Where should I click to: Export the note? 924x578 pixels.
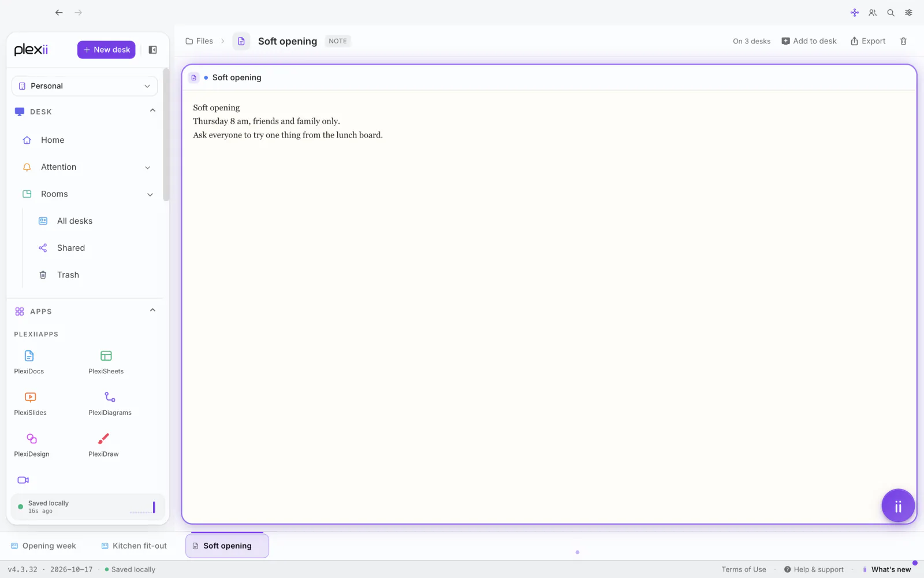[868, 41]
